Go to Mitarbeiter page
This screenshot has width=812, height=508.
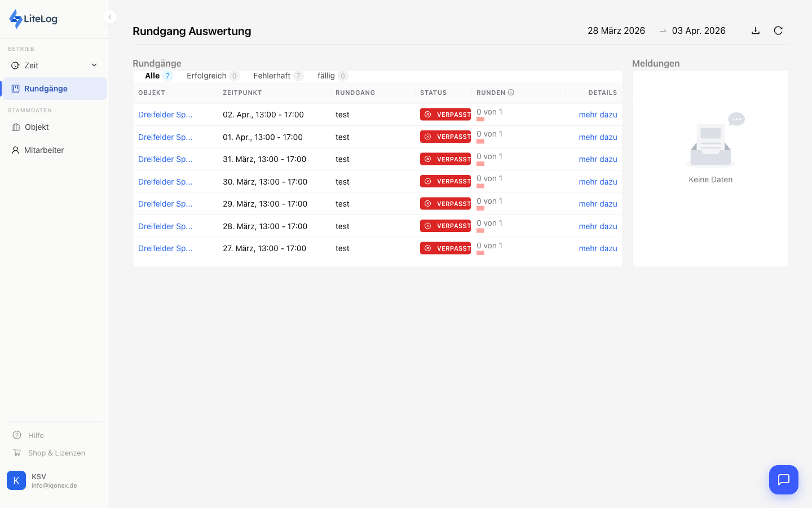pos(44,150)
